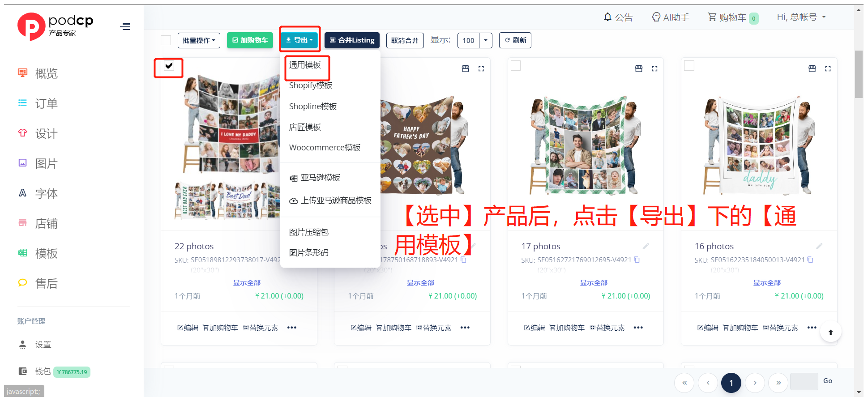
Task: Click fullscreen icon on 17 photos card
Action: (654, 69)
